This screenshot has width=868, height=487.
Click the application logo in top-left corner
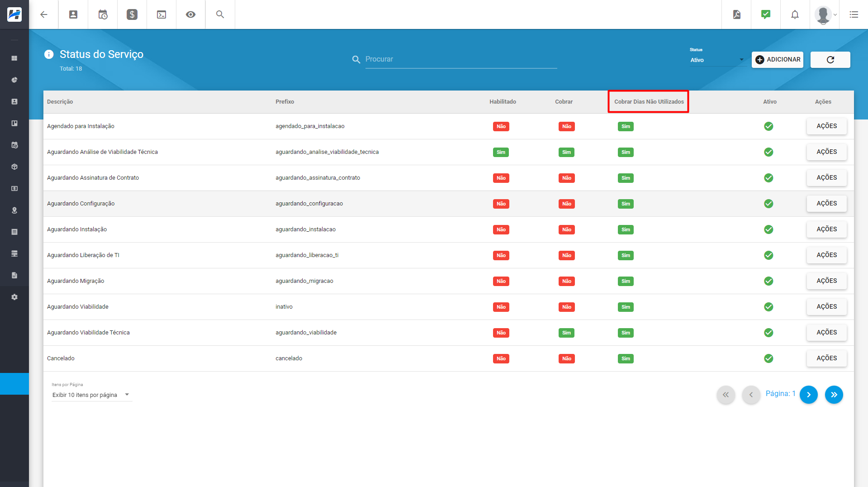14,14
